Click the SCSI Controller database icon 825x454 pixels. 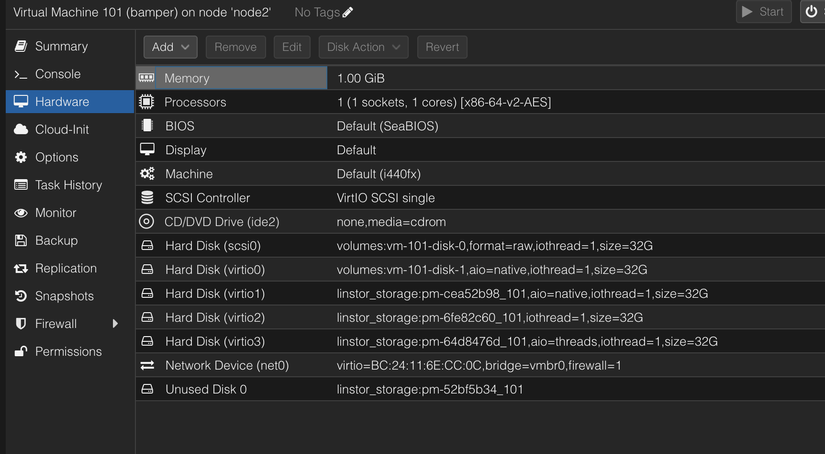pyautogui.click(x=147, y=198)
